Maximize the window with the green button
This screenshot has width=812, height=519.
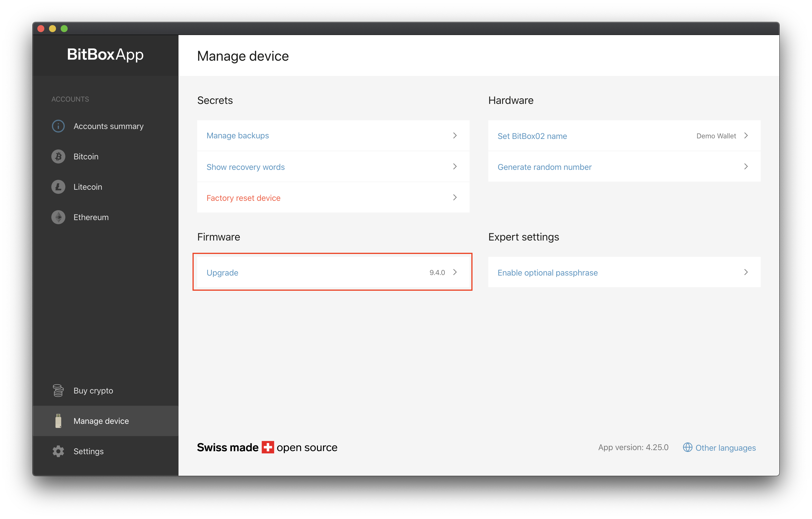pos(64,29)
